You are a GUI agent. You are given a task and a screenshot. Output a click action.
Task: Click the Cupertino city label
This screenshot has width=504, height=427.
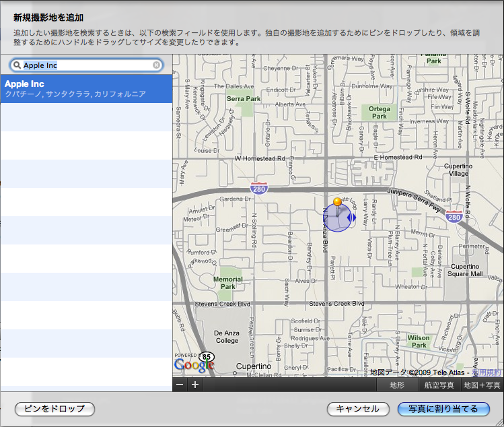(x=254, y=366)
